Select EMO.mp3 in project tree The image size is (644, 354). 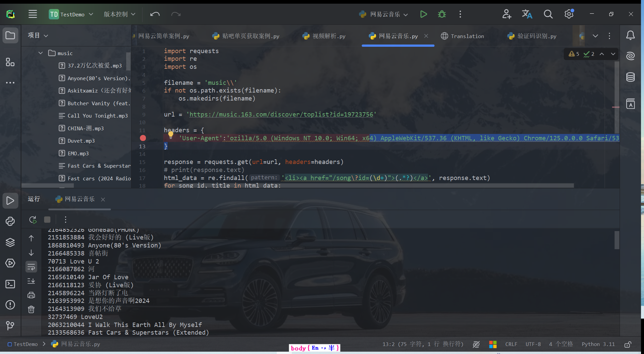[78, 154]
